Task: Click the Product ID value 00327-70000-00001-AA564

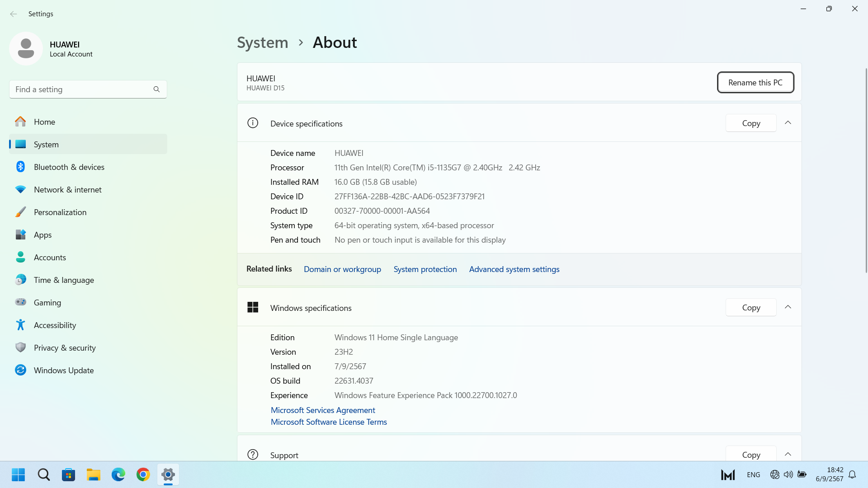Action: [x=382, y=211]
